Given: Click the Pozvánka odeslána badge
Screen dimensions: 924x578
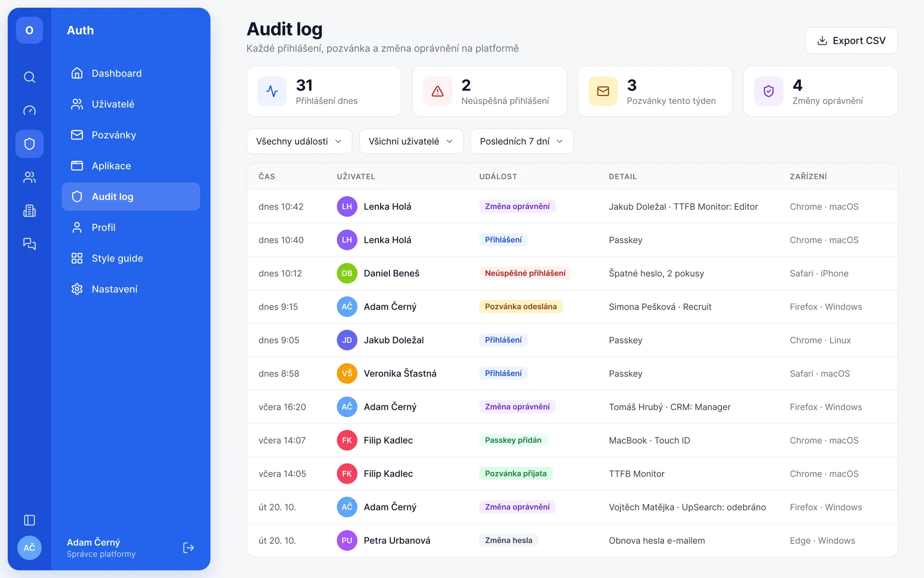Looking at the screenshot, I should pyautogui.click(x=521, y=306).
